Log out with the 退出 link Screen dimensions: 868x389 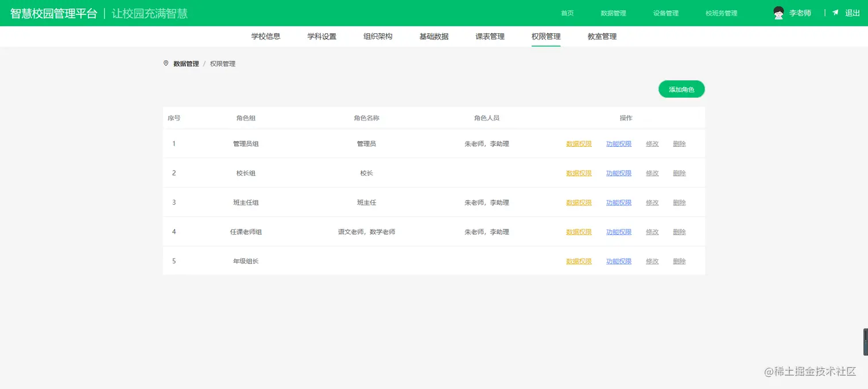tap(852, 13)
